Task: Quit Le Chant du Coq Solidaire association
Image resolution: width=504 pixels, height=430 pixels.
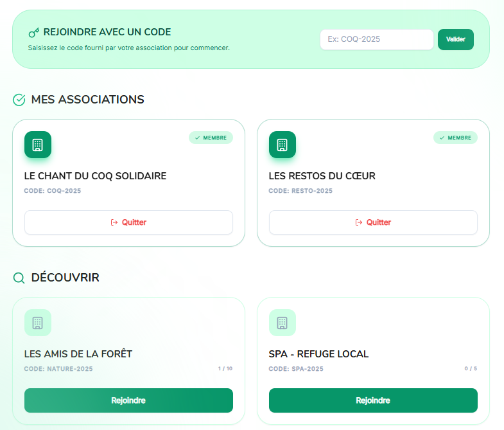Action: tap(128, 222)
